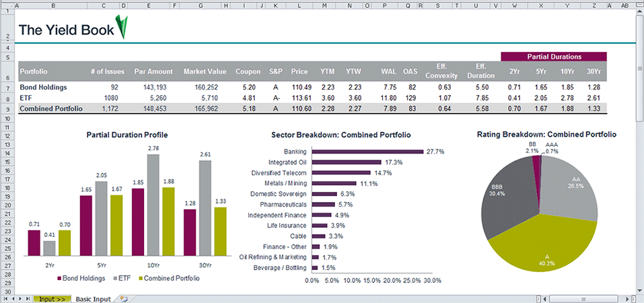Click the vertical scrollbar up arrow
This screenshot has height=303, width=644.
point(639,11)
